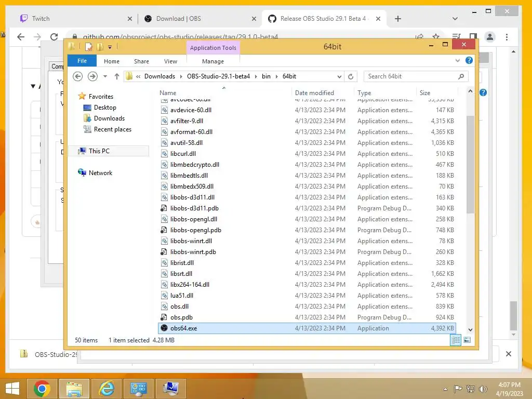Click Downloads in the address breadcrumb
The height and width of the screenshot is (399, 532).
(x=159, y=76)
